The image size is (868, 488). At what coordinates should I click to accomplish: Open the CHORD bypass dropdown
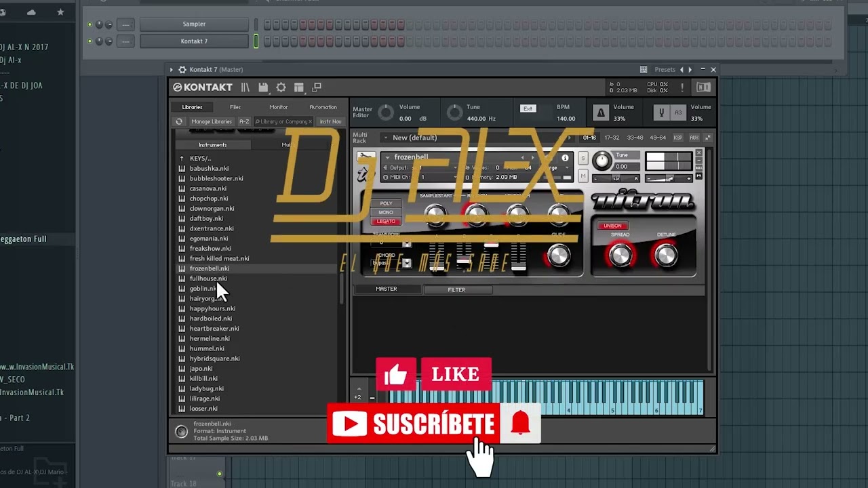pos(406,263)
